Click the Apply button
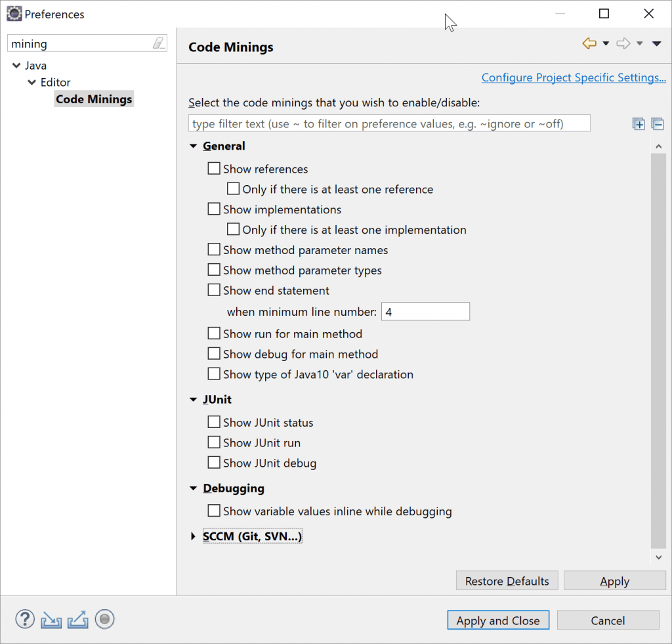The width and height of the screenshot is (672, 644). pyautogui.click(x=614, y=581)
